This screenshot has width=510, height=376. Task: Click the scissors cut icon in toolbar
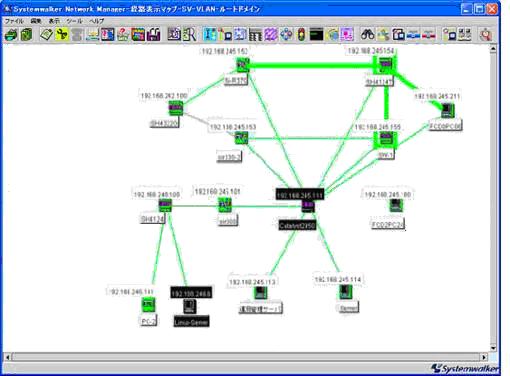[x=62, y=34]
